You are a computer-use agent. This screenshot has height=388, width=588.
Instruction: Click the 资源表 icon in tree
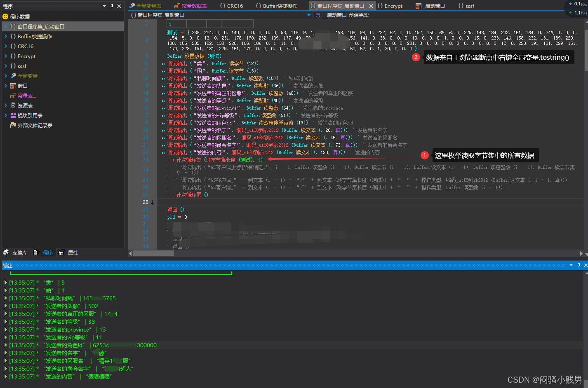[x=13, y=105]
